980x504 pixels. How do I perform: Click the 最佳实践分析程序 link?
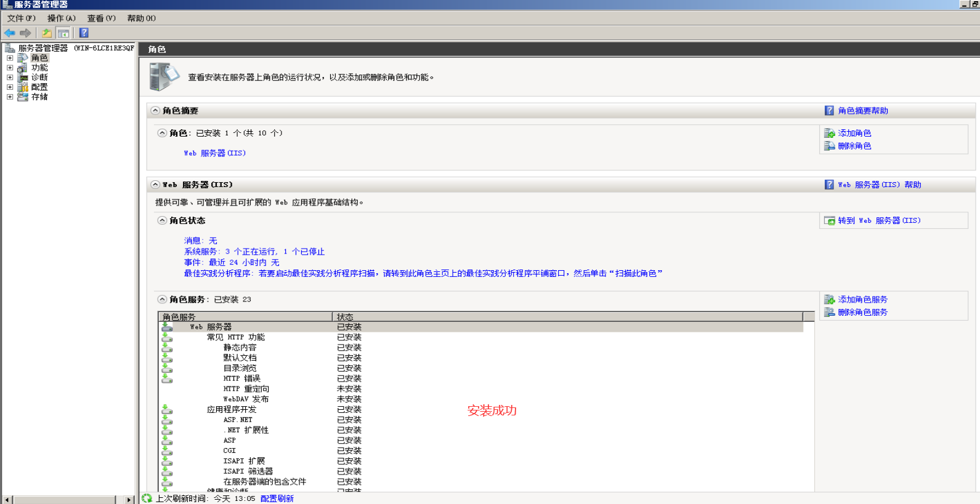pos(423,273)
